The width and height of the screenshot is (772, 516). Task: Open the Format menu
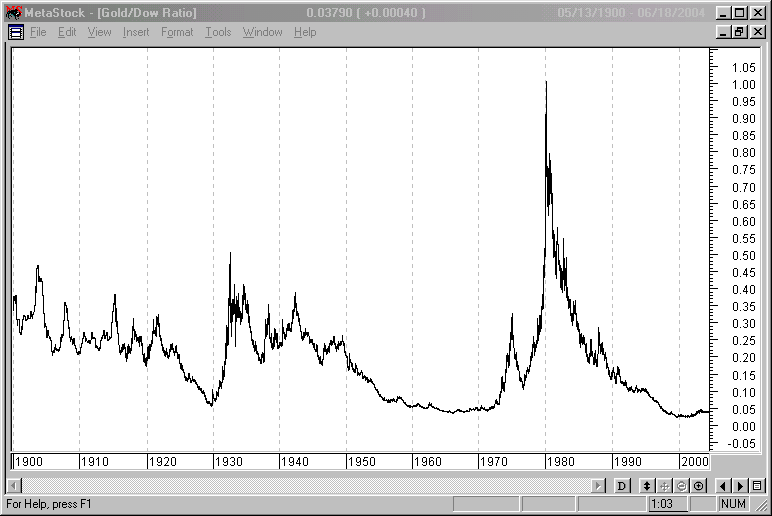(x=177, y=32)
